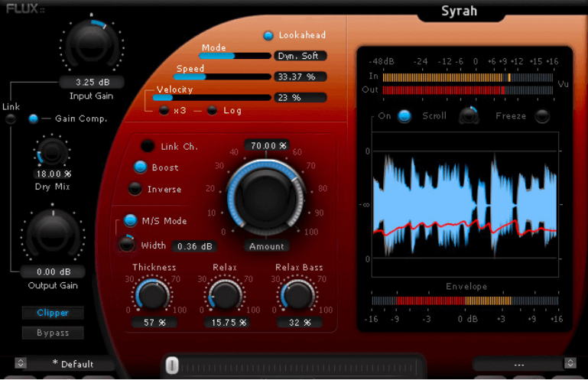This screenshot has width=588, height=380.
Task: Click the Envelope gain reduction meter
Action: [465, 300]
